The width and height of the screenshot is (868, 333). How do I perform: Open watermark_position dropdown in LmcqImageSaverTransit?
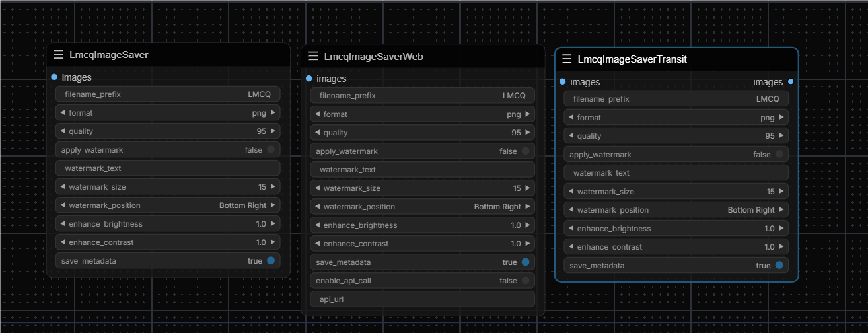676,210
